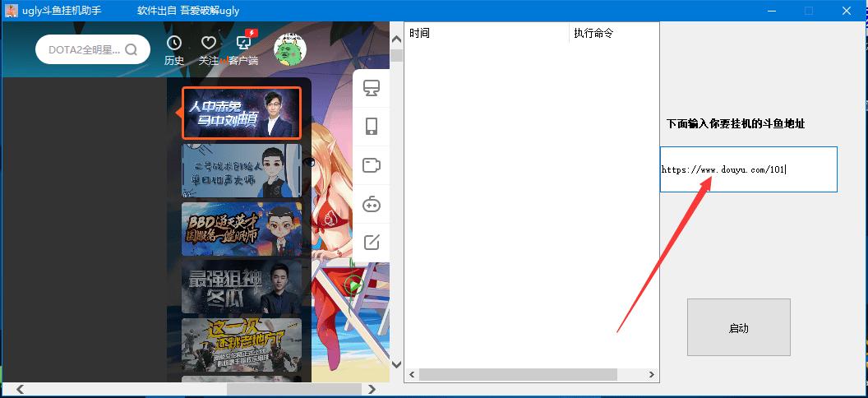Select the edit pencil sidebar icon
The width and height of the screenshot is (868, 398).
tap(372, 243)
